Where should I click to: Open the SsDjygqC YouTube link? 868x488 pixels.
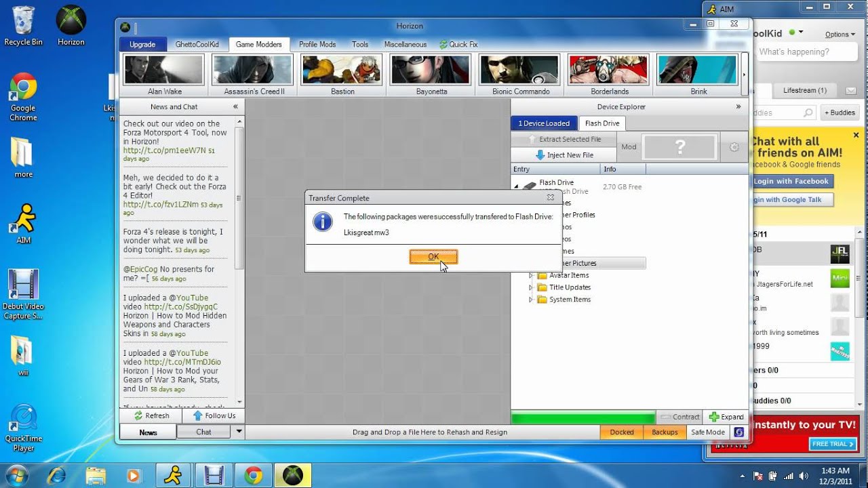click(x=181, y=306)
